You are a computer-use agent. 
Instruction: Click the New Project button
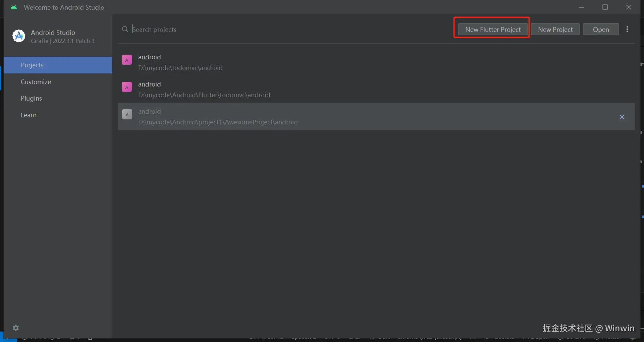click(x=555, y=30)
